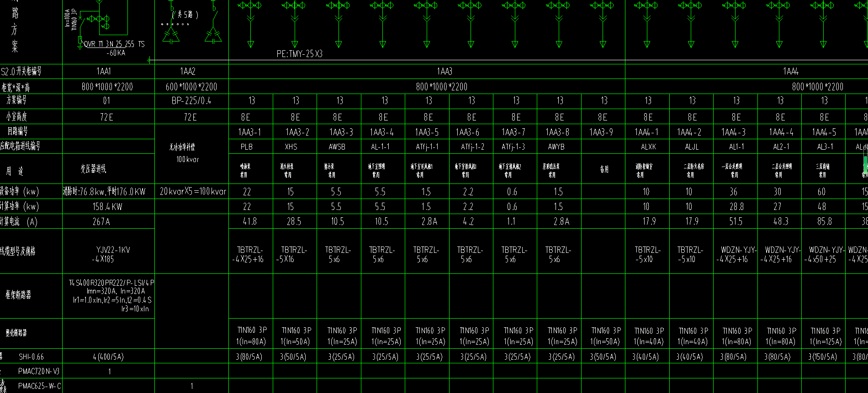
Task: Select the 1AA1 cabinet number cell
Action: point(104,71)
